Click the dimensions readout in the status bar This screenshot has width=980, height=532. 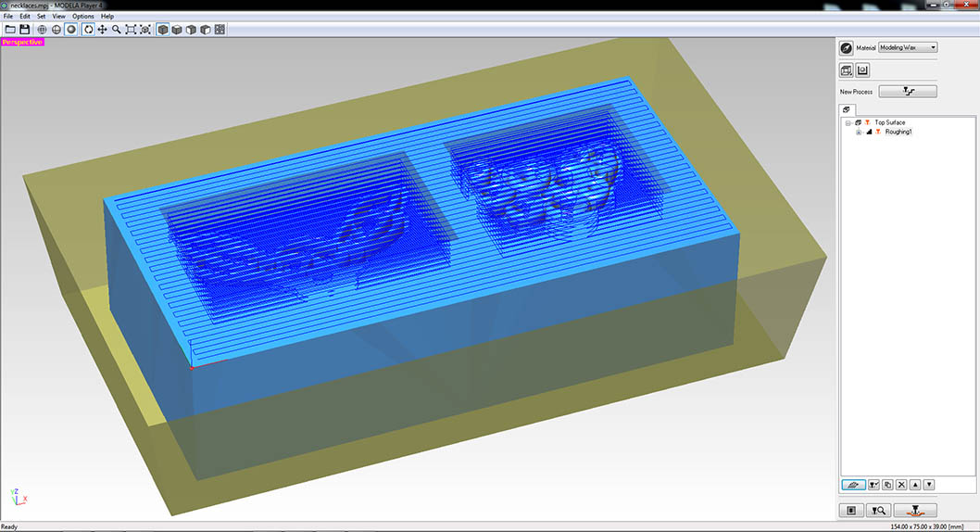click(x=927, y=527)
